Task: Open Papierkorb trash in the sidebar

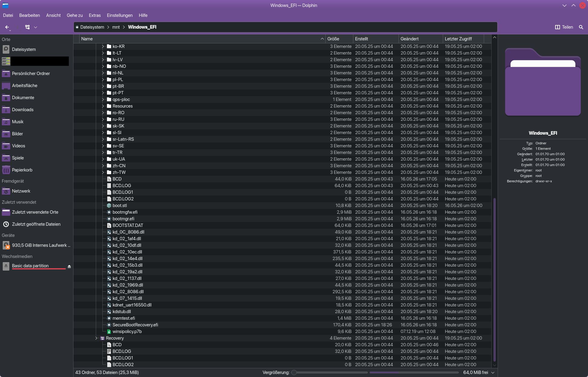Action: (x=36, y=170)
